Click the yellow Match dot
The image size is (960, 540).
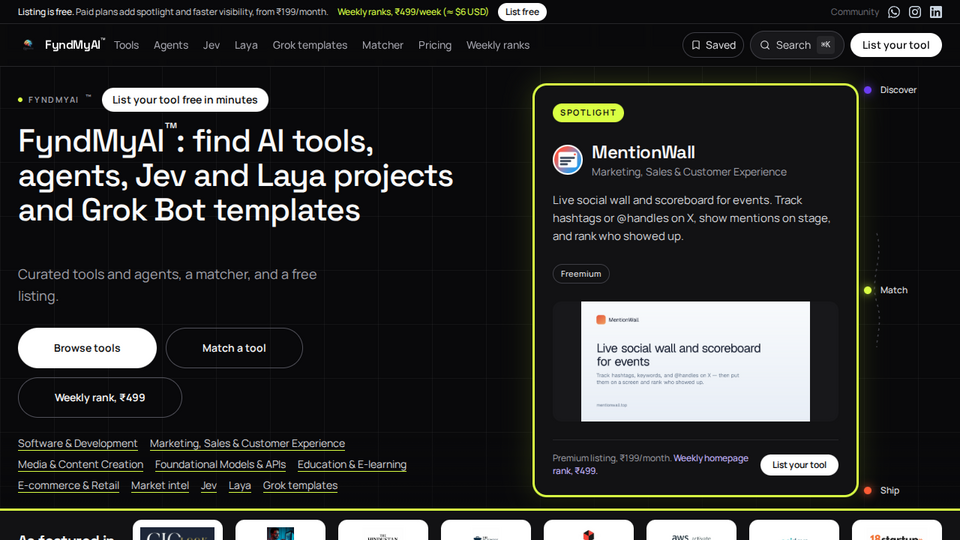pyautogui.click(x=868, y=290)
